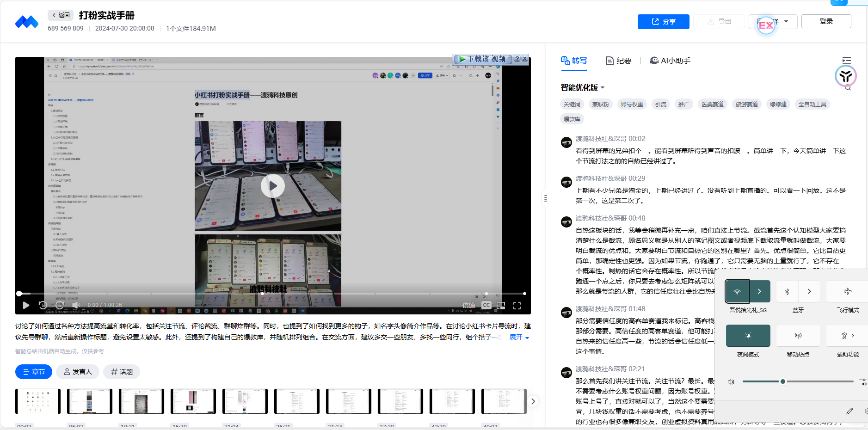The image size is (868, 430).
Task: Select the 绿绿建 tag
Action: pos(778,104)
